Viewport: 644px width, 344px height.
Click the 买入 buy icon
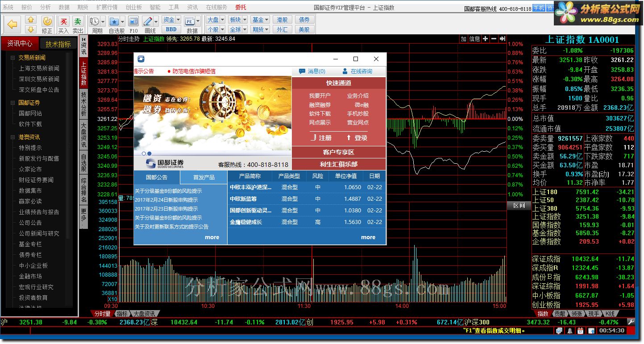pyautogui.click(x=64, y=21)
